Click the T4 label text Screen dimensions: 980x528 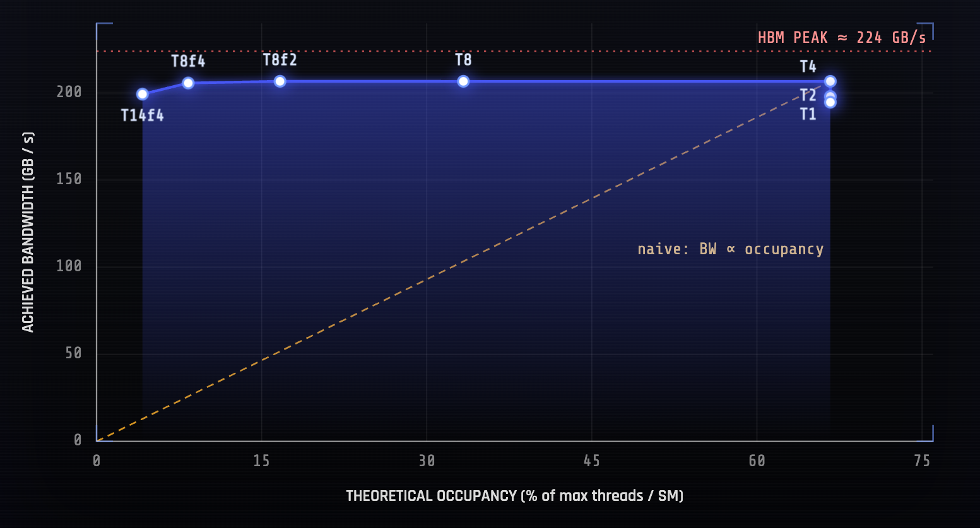(x=808, y=67)
